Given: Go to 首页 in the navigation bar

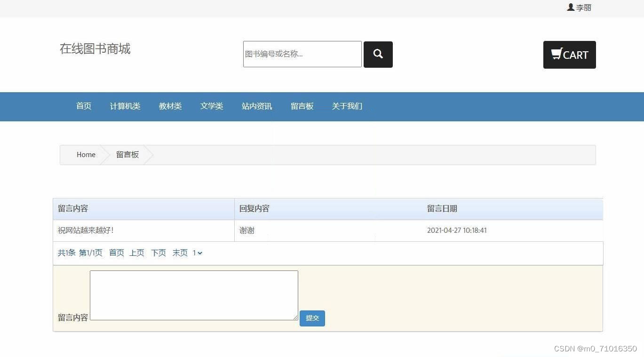Looking at the screenshot, I should 83,106.
